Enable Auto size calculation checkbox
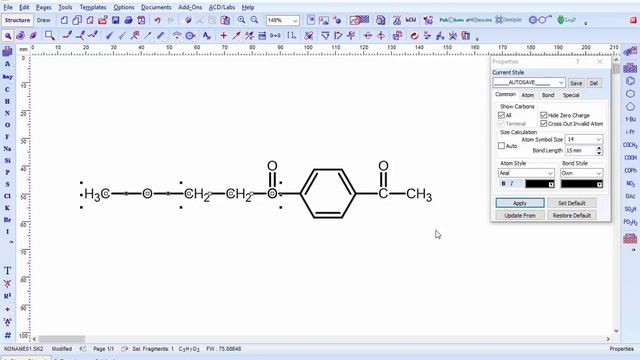640x360 pixels. [501, 146]
